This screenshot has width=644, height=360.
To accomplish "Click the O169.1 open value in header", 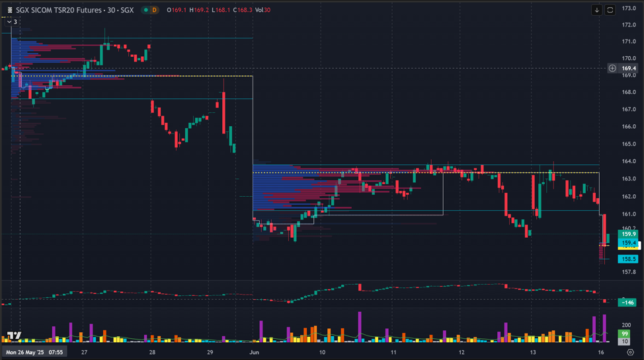I will click(176, 10).
